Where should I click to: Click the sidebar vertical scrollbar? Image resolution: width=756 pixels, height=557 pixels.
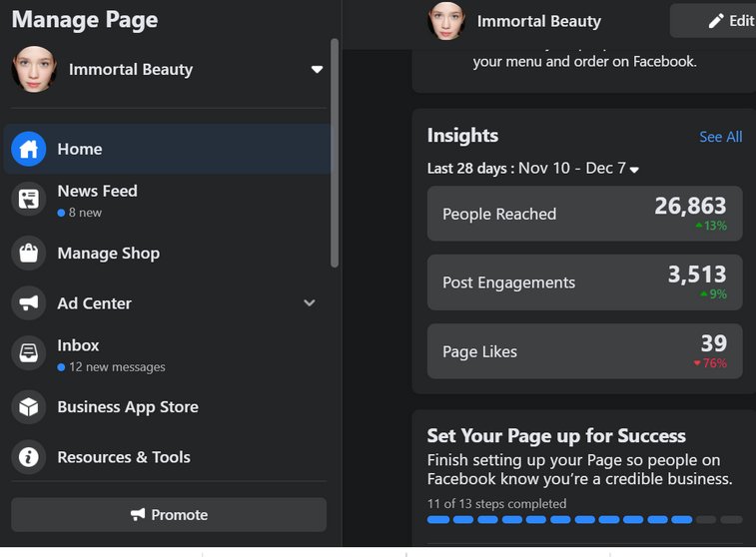(335, 153)
